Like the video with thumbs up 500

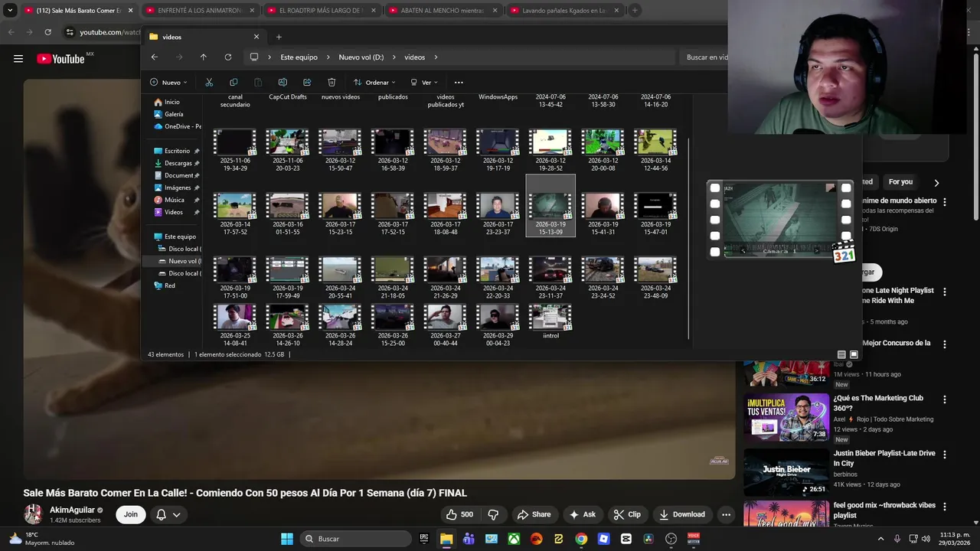(459, 514)
